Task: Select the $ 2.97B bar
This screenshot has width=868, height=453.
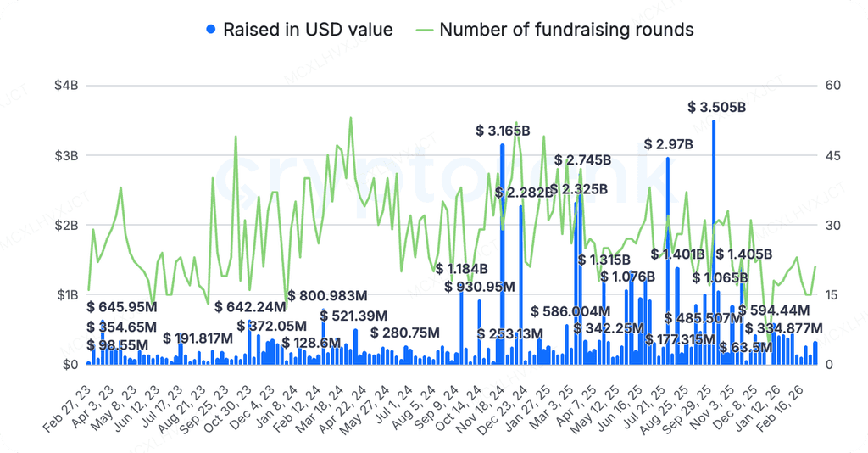Action: pyautogui.click(x=668, y=260)
